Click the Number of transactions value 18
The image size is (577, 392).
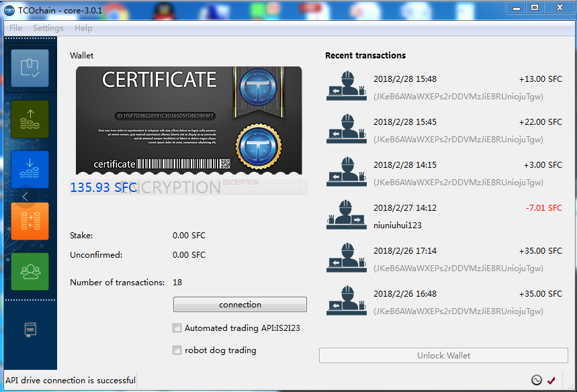177,283
